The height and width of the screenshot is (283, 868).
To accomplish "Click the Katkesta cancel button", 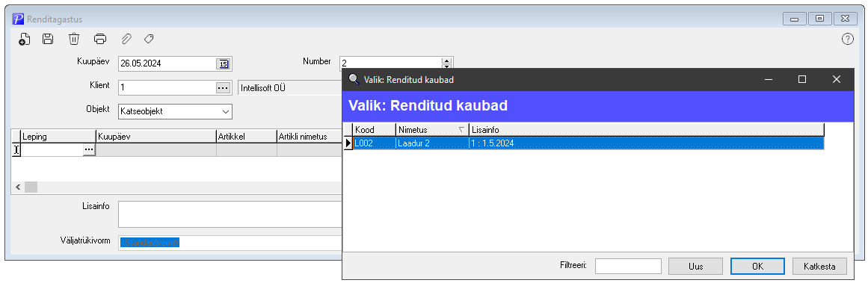I will point(820,266).
